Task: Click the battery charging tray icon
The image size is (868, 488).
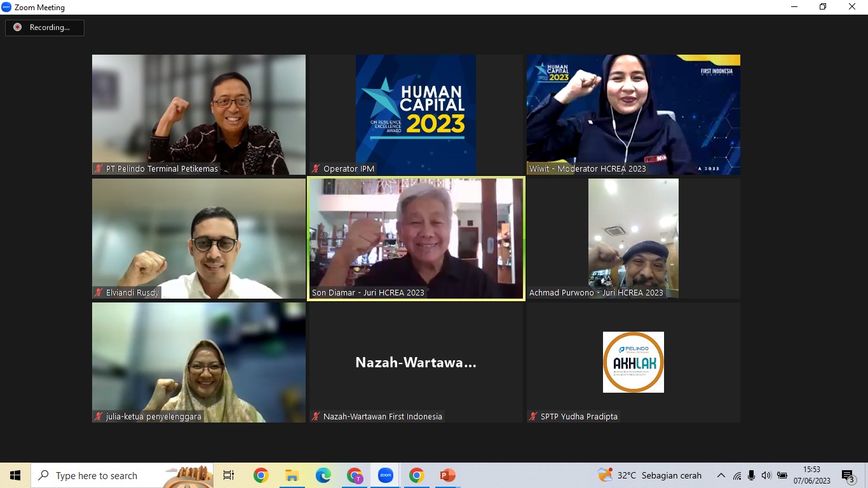Action: 782,475
